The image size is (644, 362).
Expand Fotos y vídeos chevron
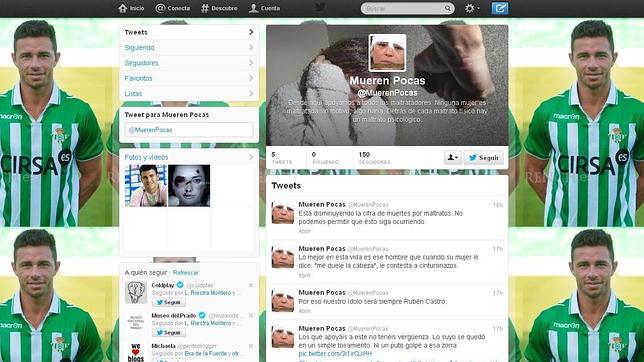(251, 157)
